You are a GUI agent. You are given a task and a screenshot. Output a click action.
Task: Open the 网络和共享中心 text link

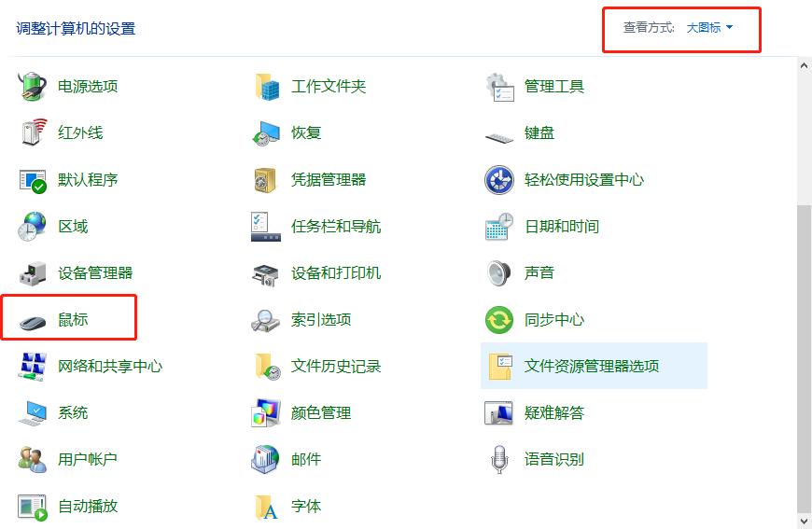pos(110,367)
